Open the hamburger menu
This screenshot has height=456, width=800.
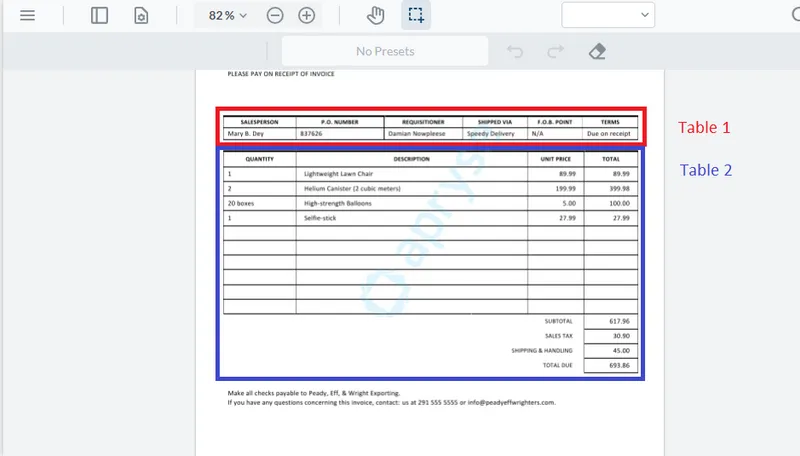(28, 15)
